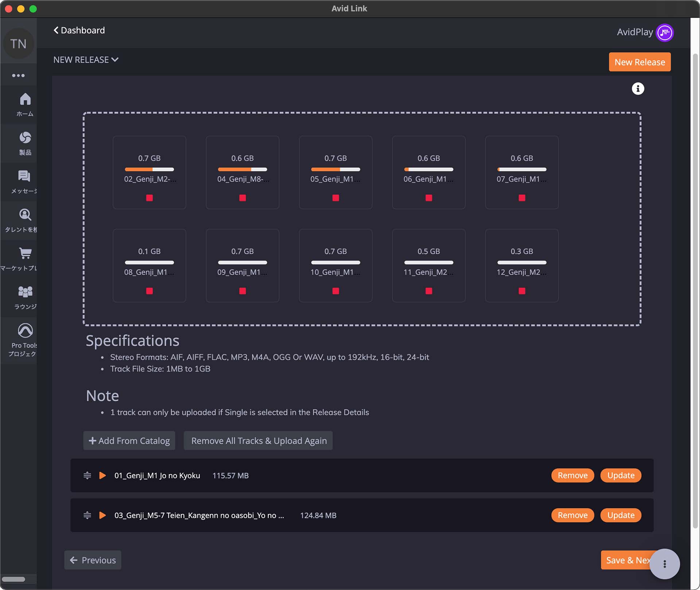Viewport: 700px width, 590px height.
Task: Open the Home sidebar icon
Action: pos(25,100)
